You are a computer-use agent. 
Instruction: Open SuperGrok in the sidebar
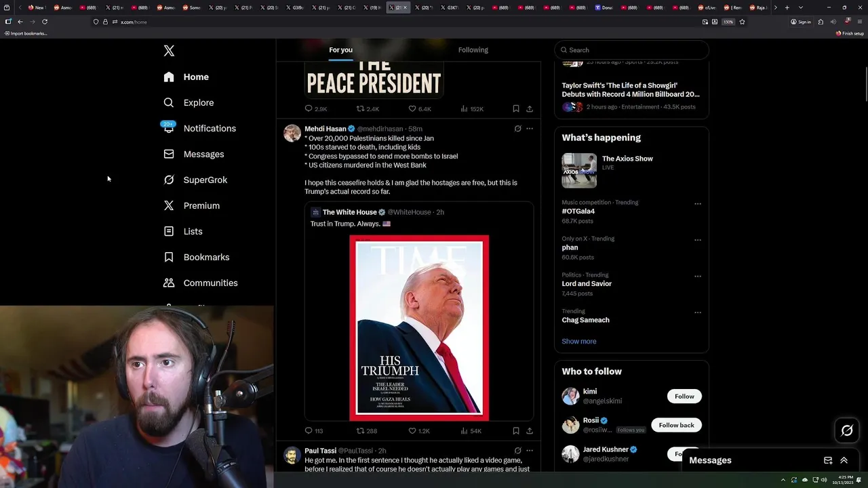[195, 180]
